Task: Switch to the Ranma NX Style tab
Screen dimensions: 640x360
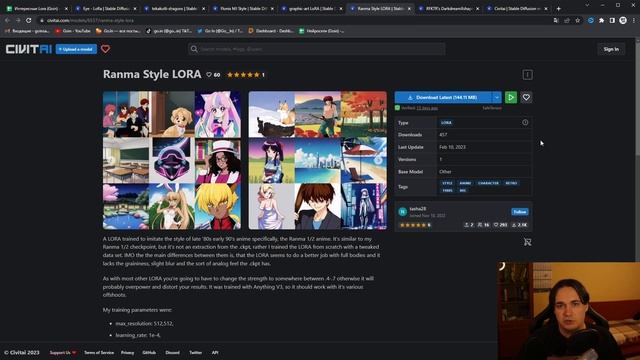Action: tap(242, 8)
